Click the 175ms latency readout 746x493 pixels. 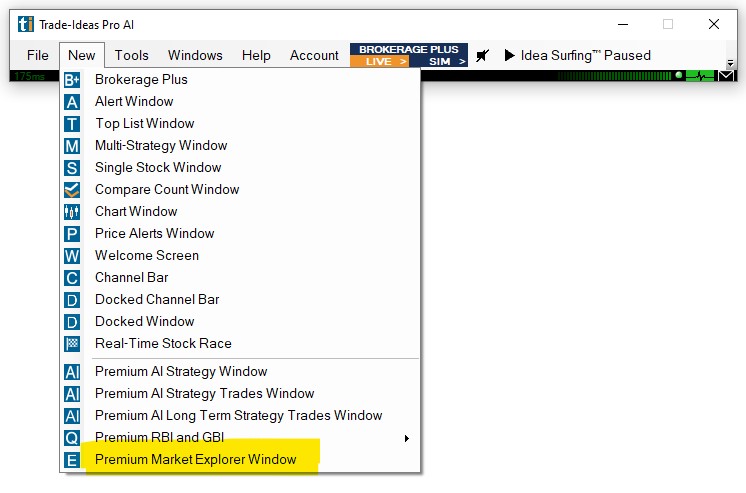click(x=29, y=76)
